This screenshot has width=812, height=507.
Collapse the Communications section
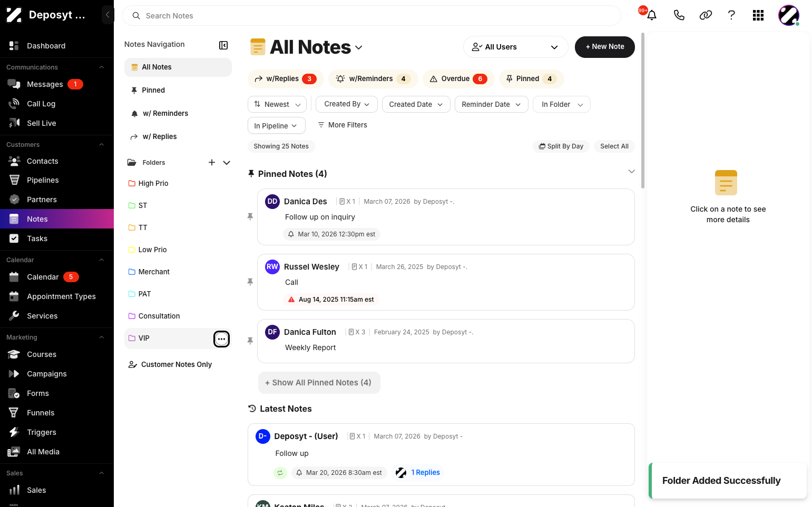click(x=102, y=67)
